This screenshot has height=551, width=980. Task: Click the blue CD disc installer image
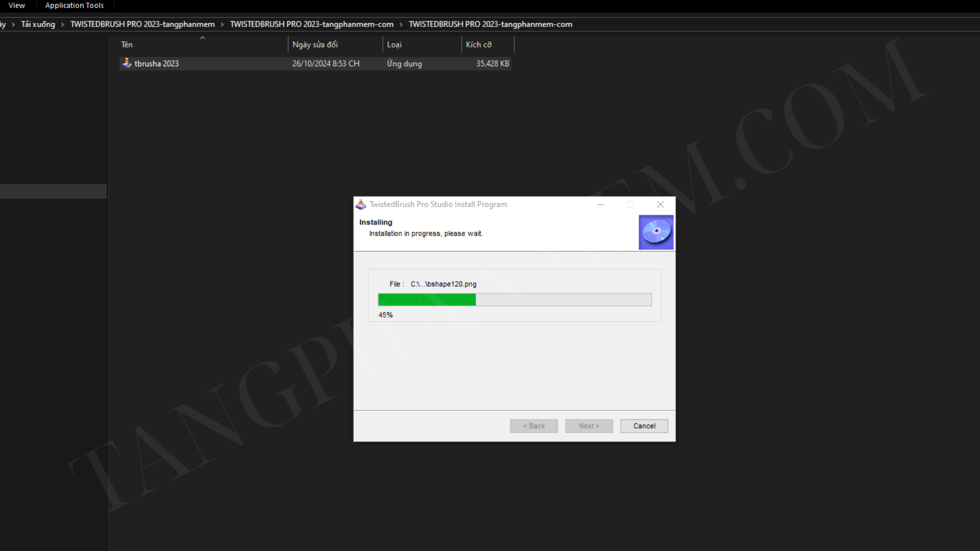pos(656,232)
